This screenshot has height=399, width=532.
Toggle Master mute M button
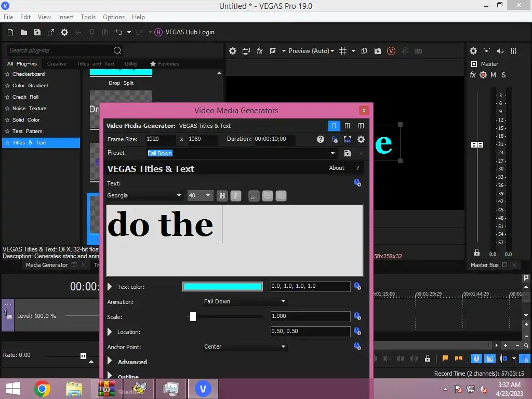point(494,75)
